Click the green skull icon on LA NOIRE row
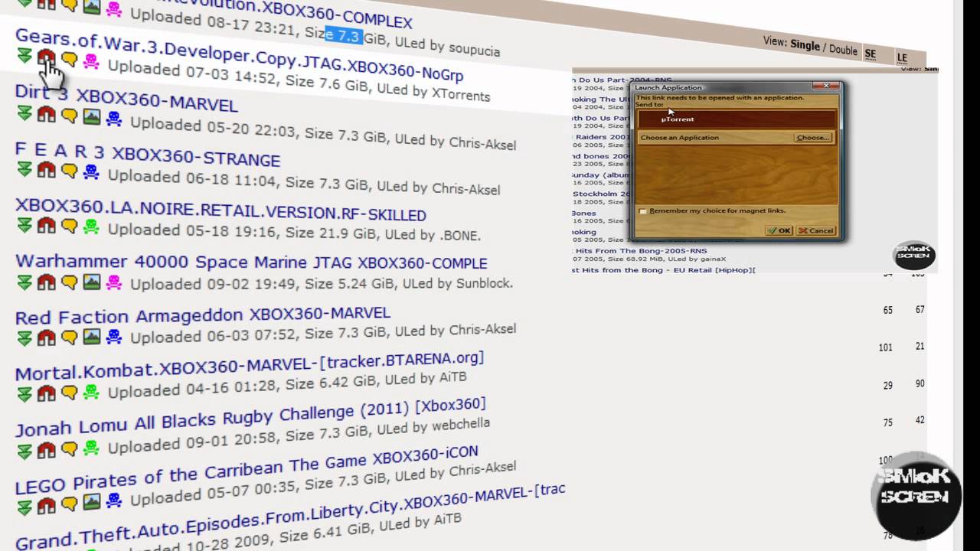 click(91, 227)
